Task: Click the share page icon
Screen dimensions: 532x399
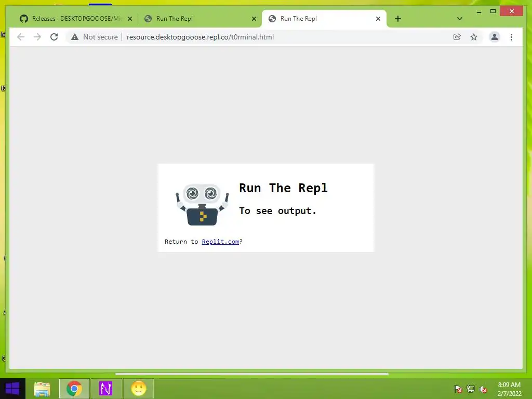Action: (x=457, y=37)
